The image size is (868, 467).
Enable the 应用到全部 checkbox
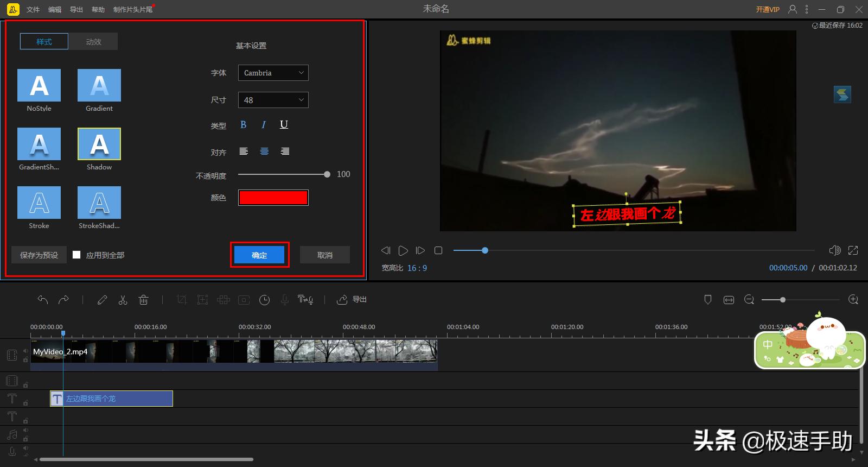tap(77, 255)
